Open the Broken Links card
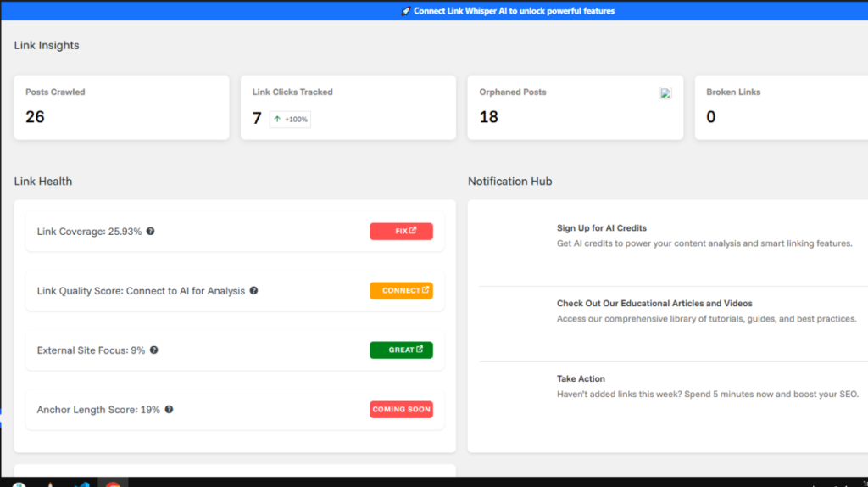 tap(781, 108)
